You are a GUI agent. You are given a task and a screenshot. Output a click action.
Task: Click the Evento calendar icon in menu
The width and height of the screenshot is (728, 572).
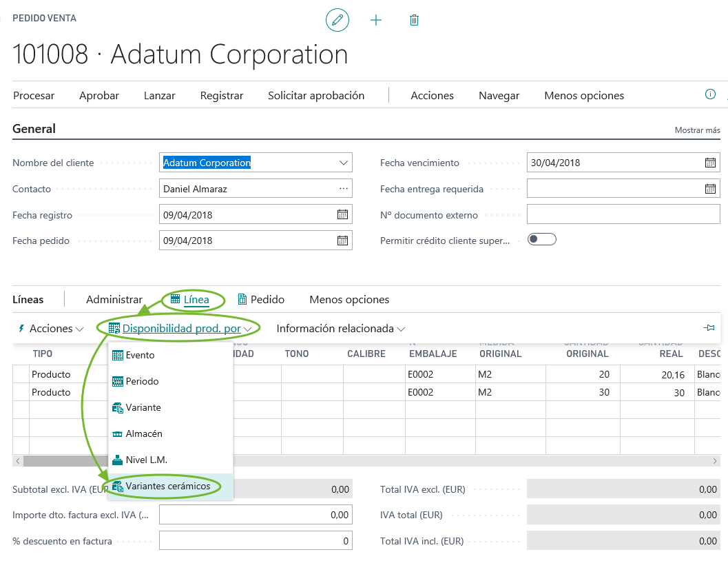(x=118, y=356)
